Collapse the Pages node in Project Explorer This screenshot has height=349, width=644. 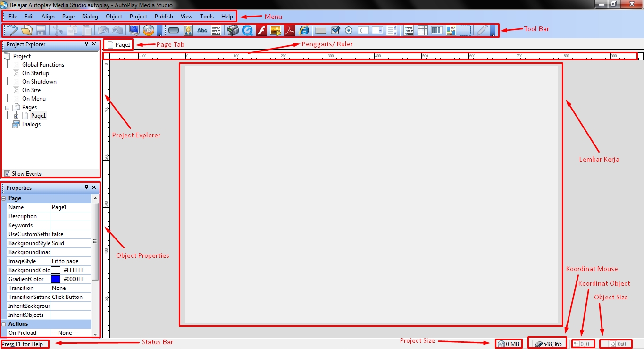coord(8,107)
